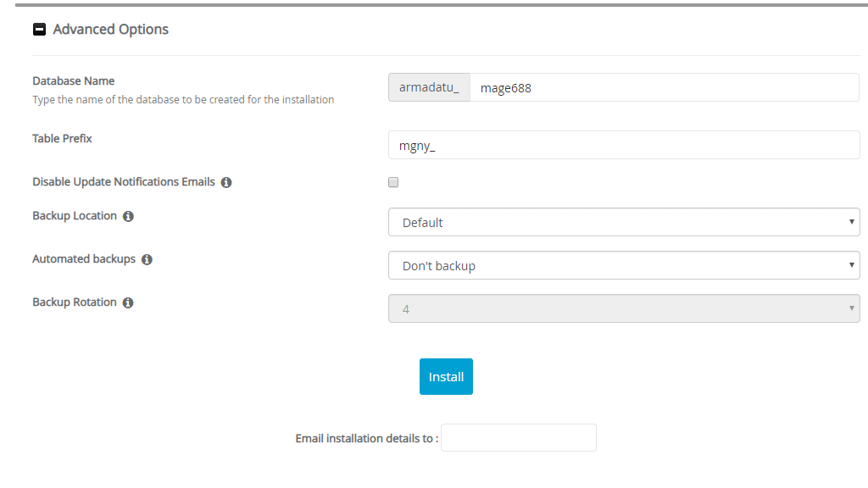The image size is (868, 488).
Task: Click the Install button
Action: coord(446,377)
